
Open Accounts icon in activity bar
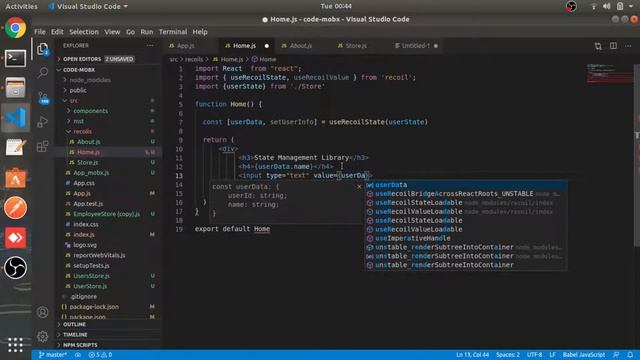pos(42,312)
